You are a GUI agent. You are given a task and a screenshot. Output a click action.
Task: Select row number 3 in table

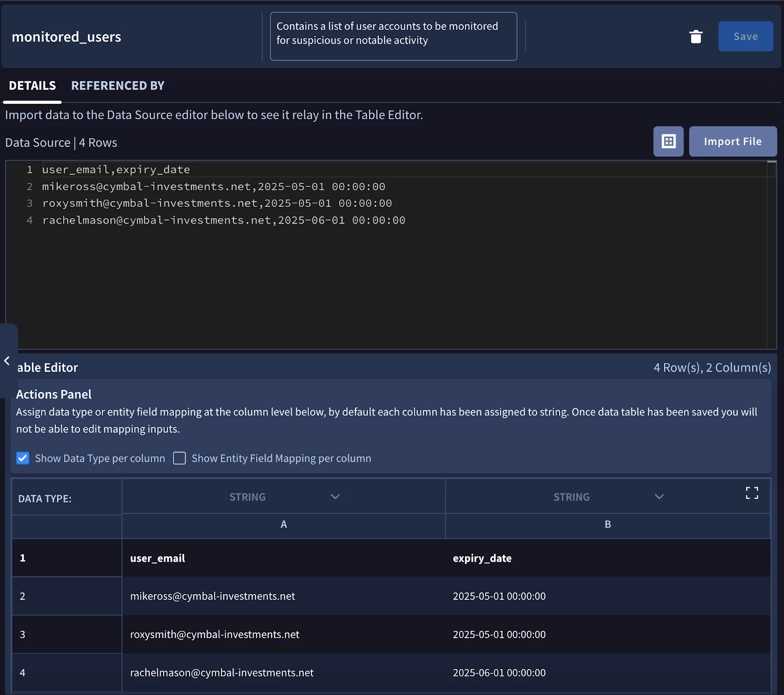(67, 635)
